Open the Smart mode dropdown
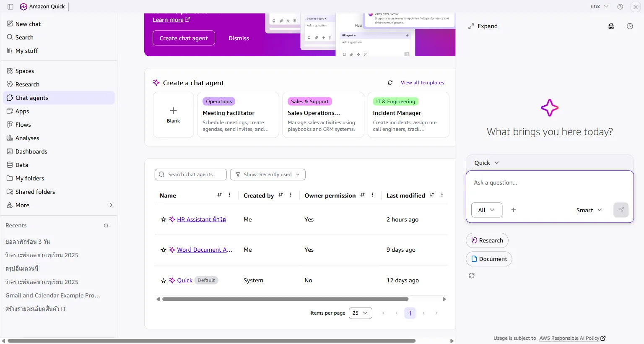The height and width of the screenshot is (344, 644). click(x=589, y=210)
